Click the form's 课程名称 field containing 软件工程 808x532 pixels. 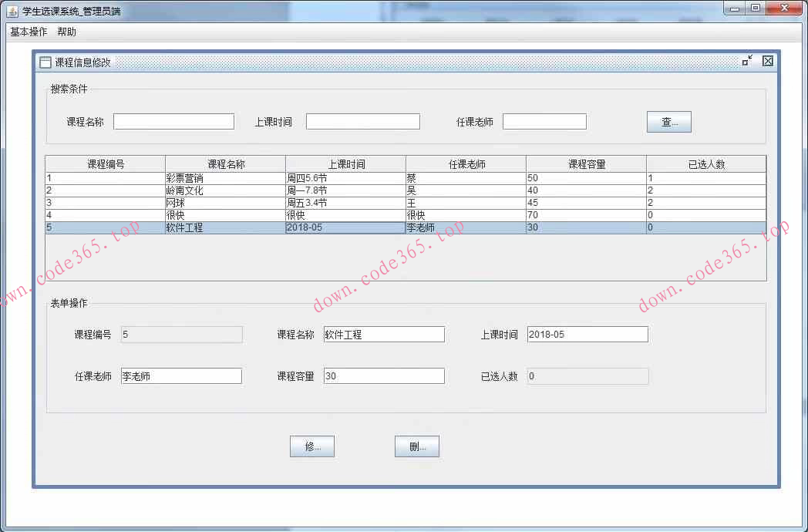[384, 335]
